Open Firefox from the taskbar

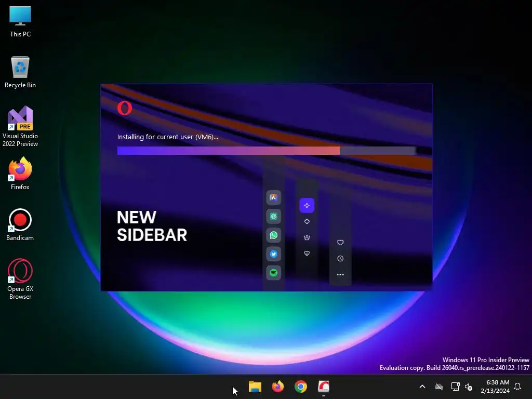[278, 387]
